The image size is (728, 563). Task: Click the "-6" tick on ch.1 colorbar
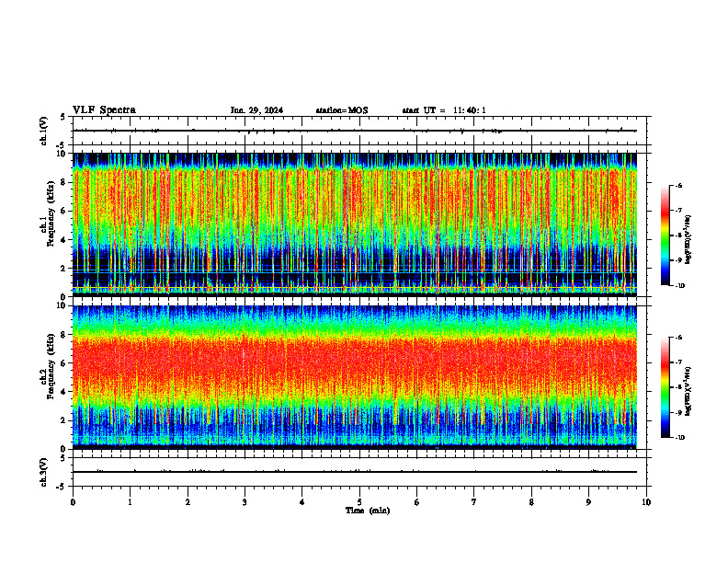click(x=678, y=185)
